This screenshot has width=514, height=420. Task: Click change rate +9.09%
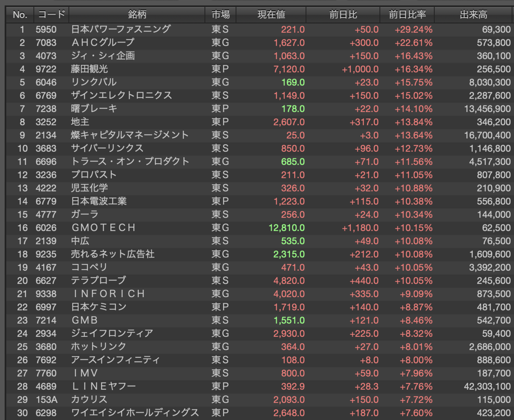coord(416,294)
